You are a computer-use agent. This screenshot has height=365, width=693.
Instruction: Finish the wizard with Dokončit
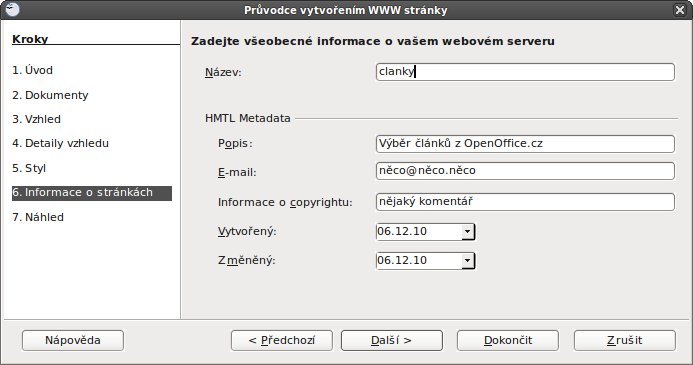[508, 340]
